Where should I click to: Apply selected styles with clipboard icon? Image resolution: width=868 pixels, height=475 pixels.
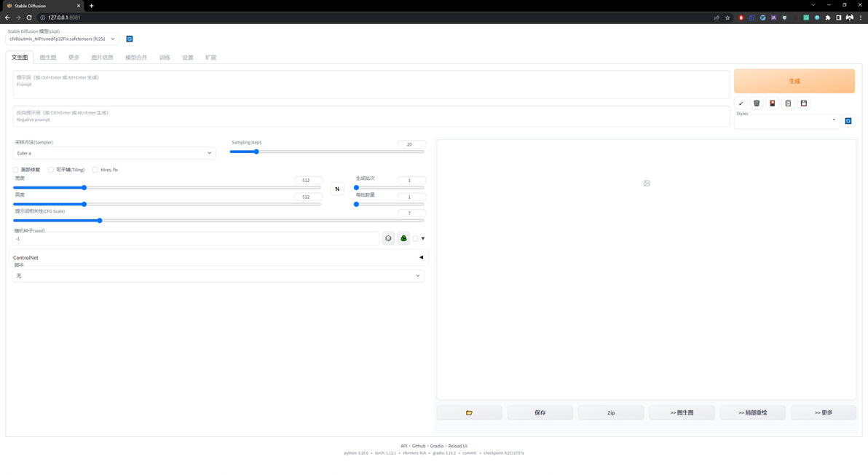coord(789,103)
